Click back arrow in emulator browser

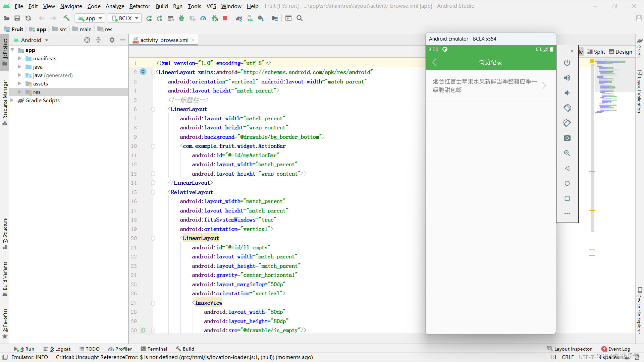[435, 62]
